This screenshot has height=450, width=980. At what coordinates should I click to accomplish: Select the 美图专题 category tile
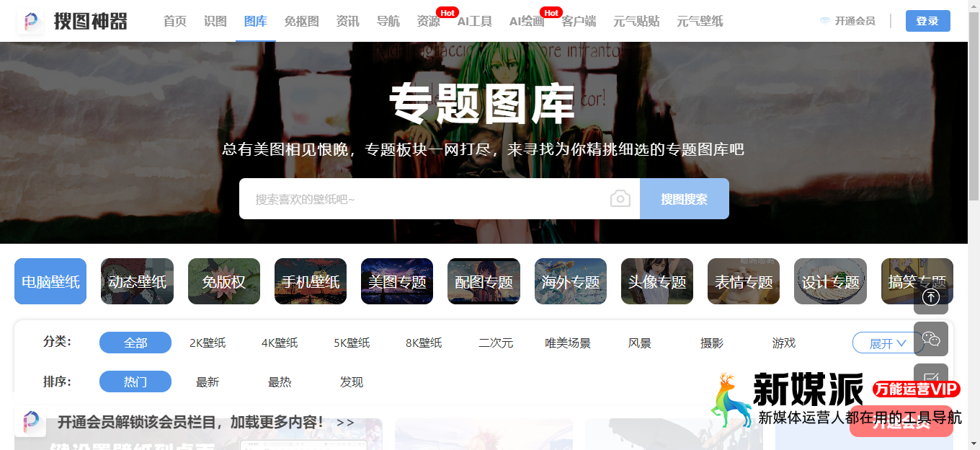[397, 281]
